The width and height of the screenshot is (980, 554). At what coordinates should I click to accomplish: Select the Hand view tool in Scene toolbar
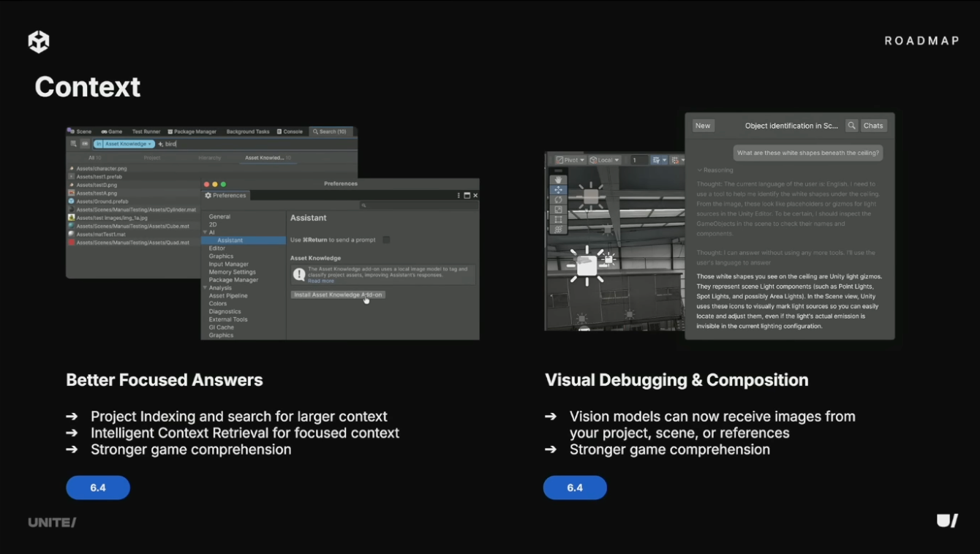(558, 179)
